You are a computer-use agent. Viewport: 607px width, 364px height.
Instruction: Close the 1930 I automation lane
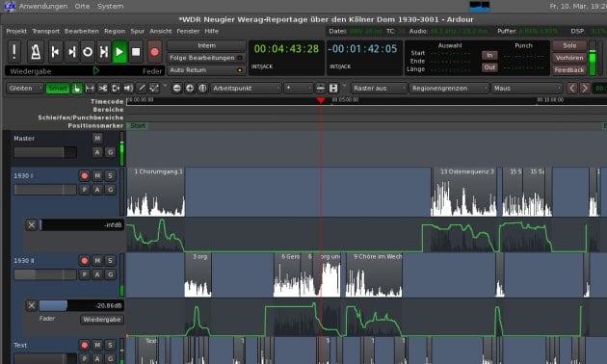[32, 224]
